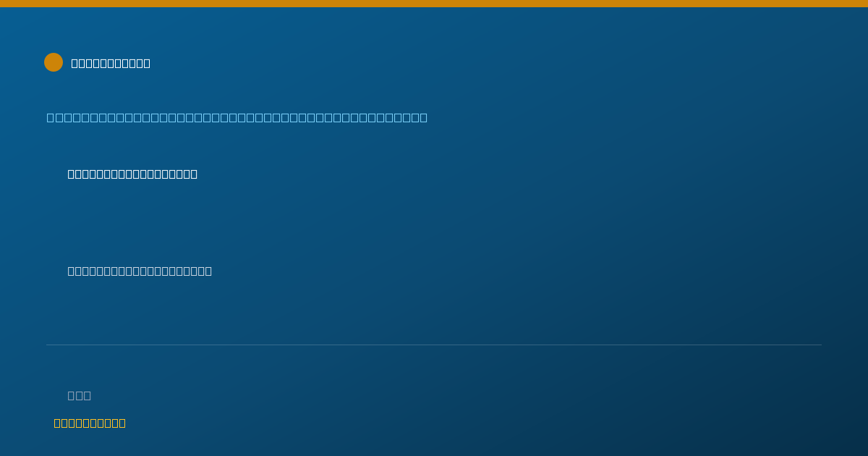
Task: Click the long light-blue headline text line
Action: tap(237, 117)
